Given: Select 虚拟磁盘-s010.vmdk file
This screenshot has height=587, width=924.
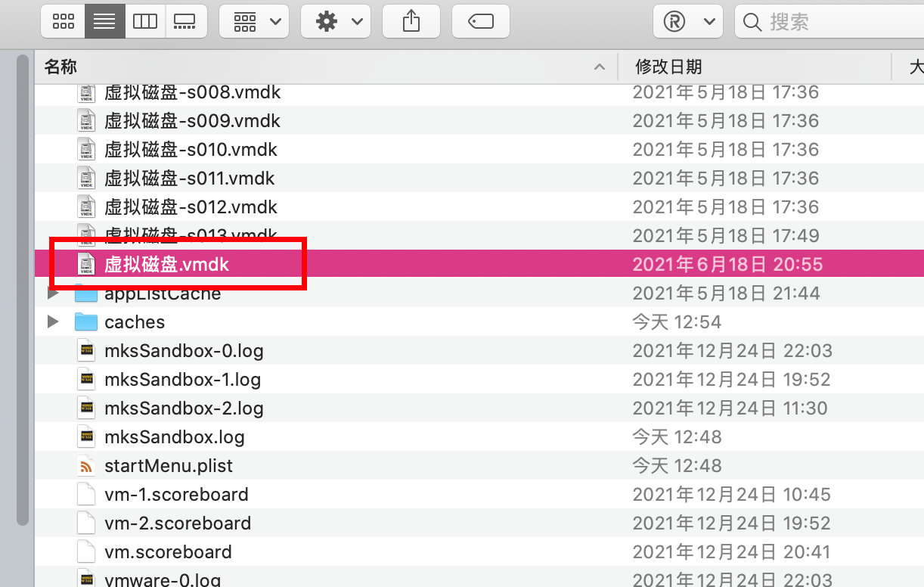Looking at the screenshot, I should pyautogui.click(x=479, y=149).
